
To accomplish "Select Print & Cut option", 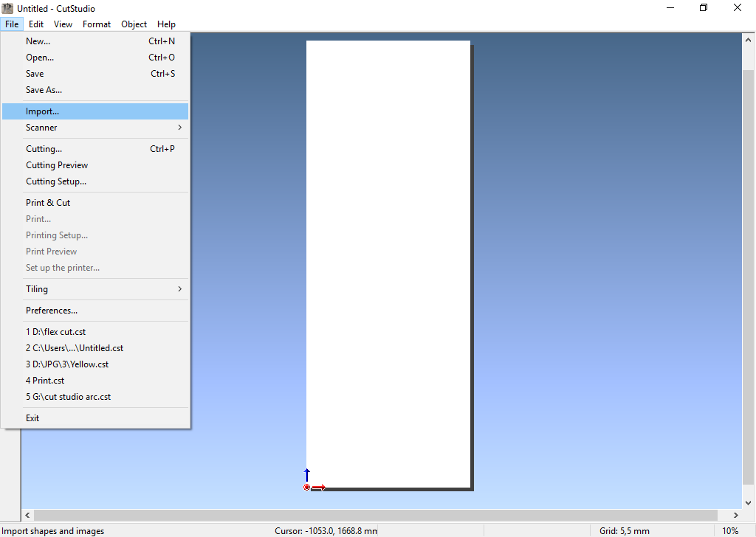I will click(95, 203).
